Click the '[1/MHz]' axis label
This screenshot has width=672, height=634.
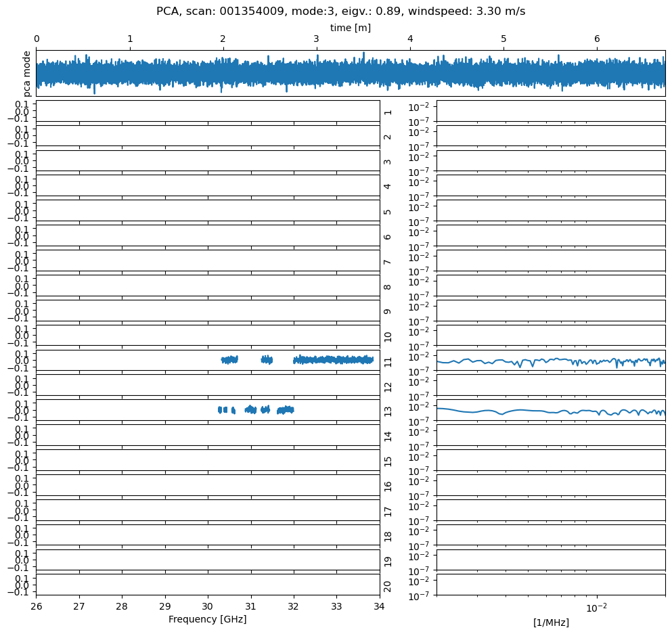[x=551, y=622]
